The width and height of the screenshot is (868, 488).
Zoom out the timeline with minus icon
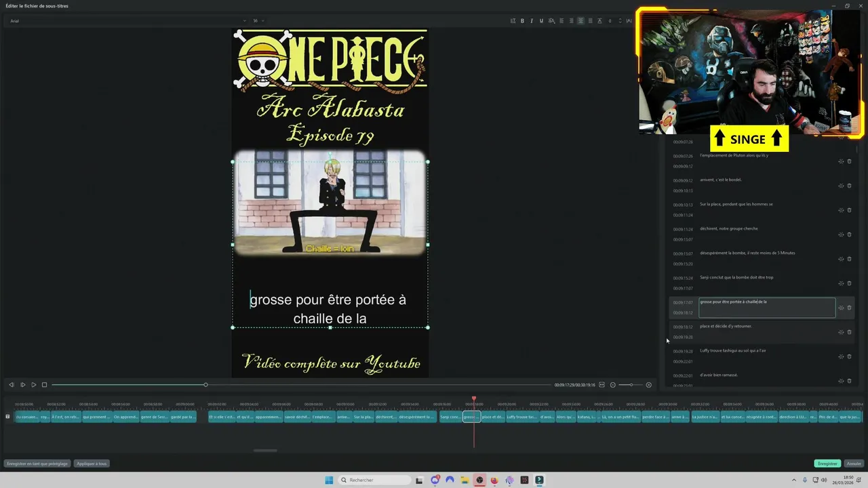pos(612,385)
